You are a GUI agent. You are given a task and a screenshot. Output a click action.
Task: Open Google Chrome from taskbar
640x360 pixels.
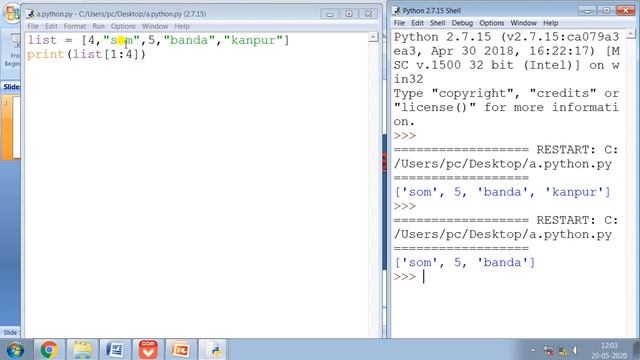coord(49,350)
